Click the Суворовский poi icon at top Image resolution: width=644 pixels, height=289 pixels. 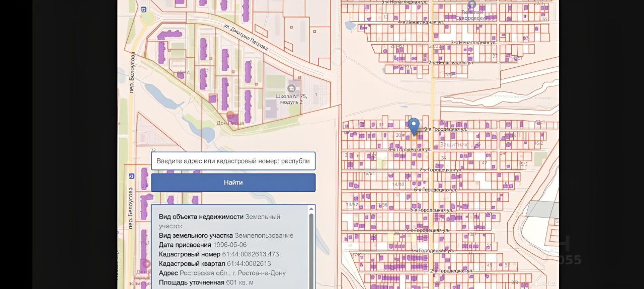[x=472, y=4]
